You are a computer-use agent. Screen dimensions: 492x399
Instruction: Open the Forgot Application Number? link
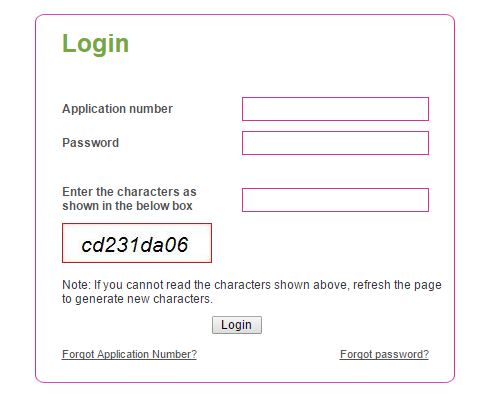(x=129, y=354)
